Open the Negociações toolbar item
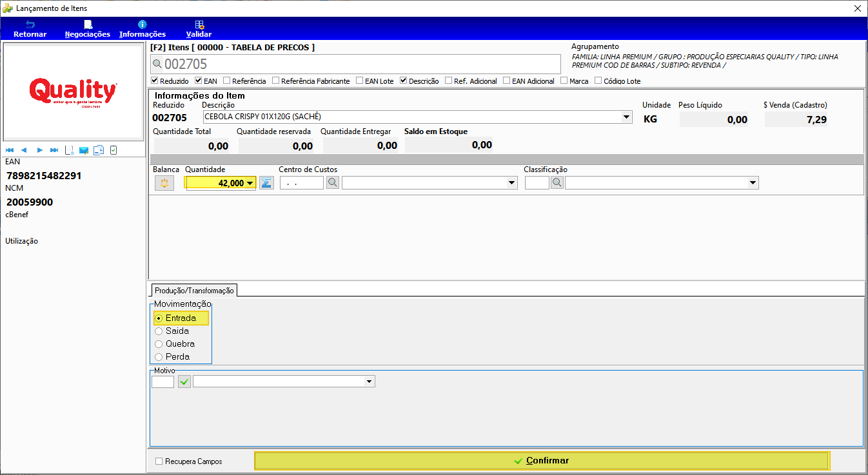868x475 pixels. (x=88, y=29)
